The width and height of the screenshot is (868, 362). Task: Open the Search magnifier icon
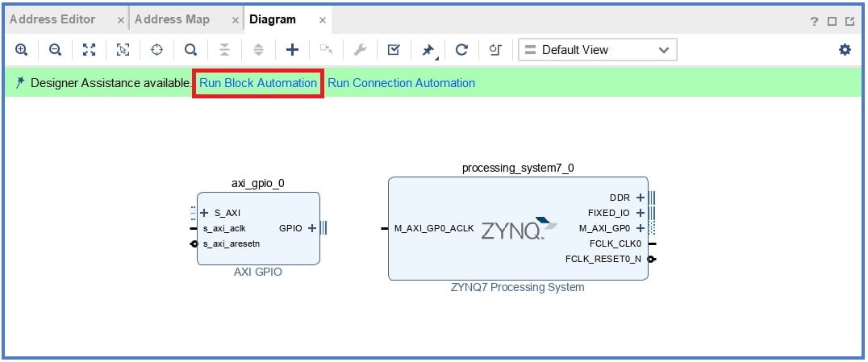click(190, 50)
